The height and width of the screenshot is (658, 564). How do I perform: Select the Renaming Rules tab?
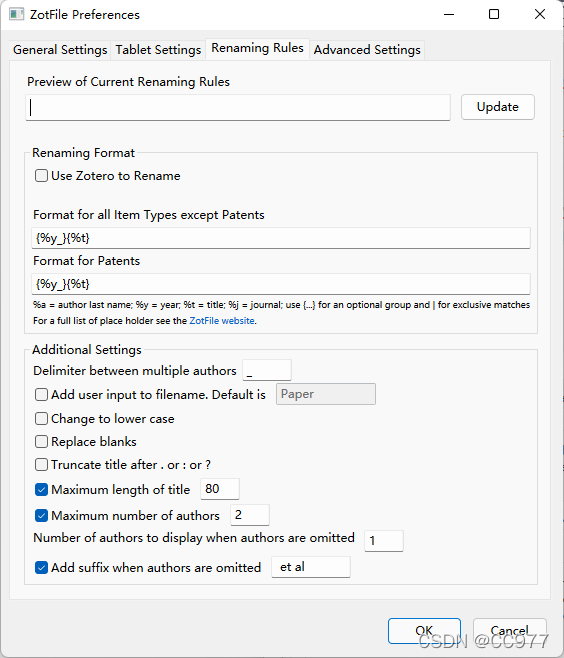(x=257, y=49)
